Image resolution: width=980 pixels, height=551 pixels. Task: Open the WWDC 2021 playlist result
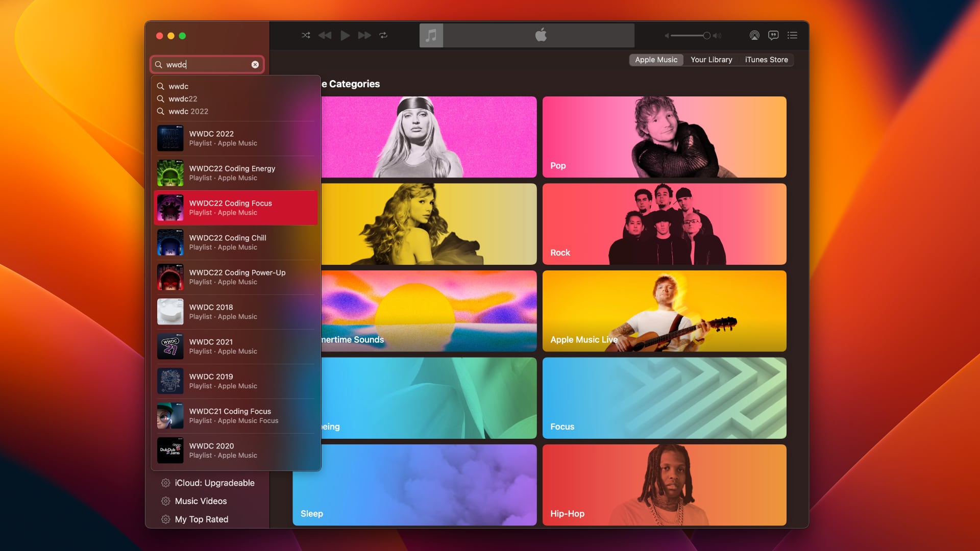(x=235, y=346)
